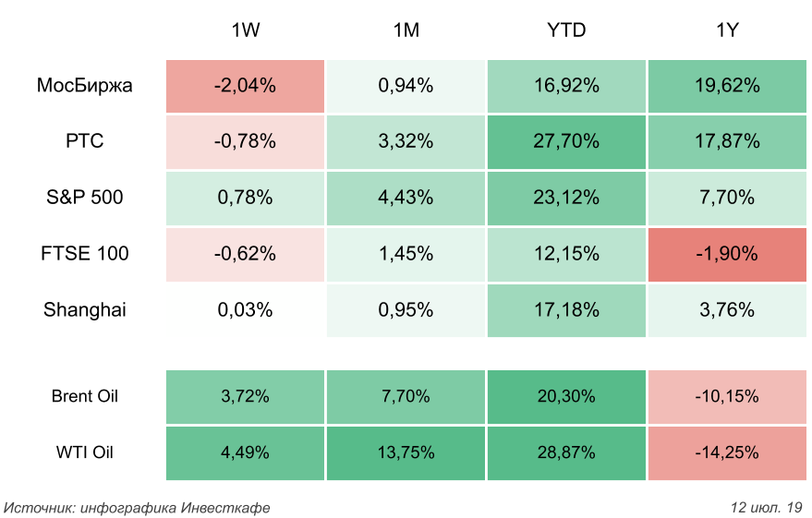
Task: Click the WTI Oil row label
Action: pos(85,452)
